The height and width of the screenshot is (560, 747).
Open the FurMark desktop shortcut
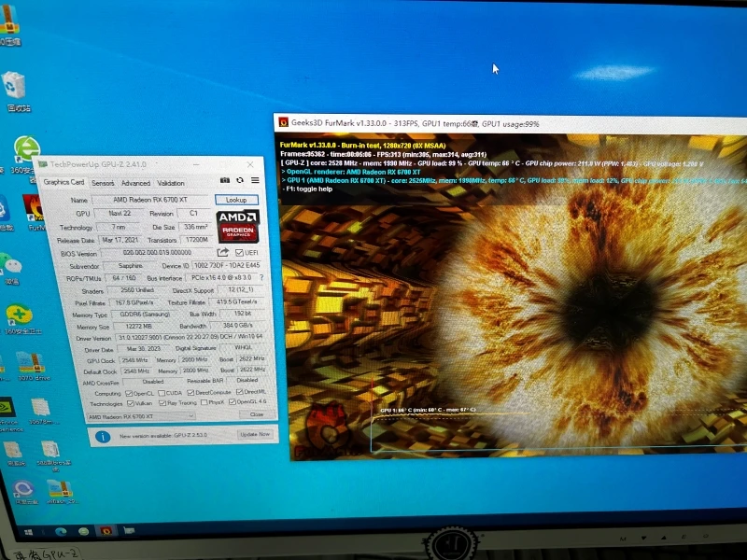point(34,207)
